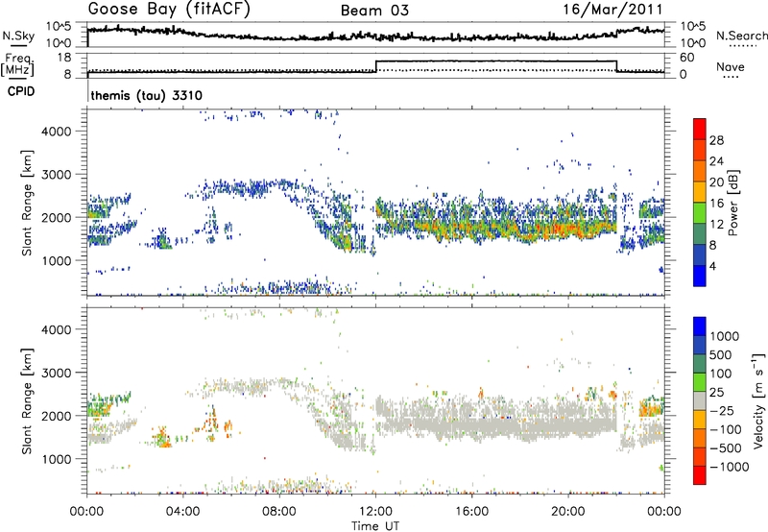Click the '100' Velocity color bar label
Image resolution: width=768 pixels, height=532 pixels.
click(720, 374)
